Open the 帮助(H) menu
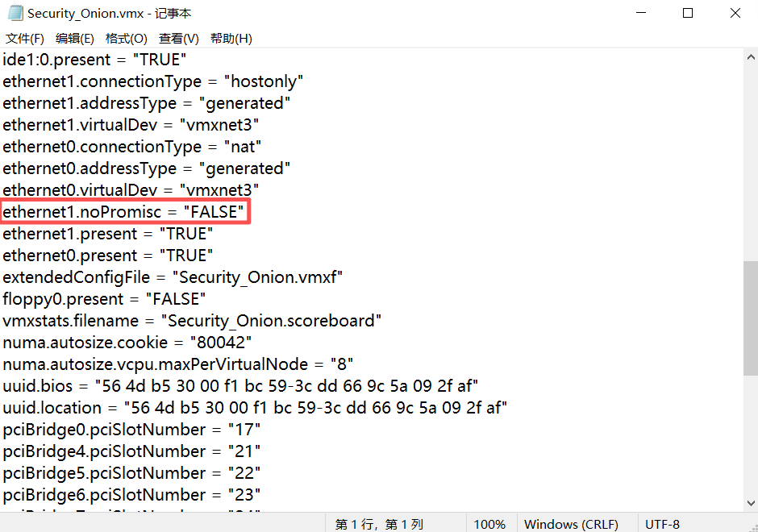Screen dimensions: 758x532 click(231, 39)
